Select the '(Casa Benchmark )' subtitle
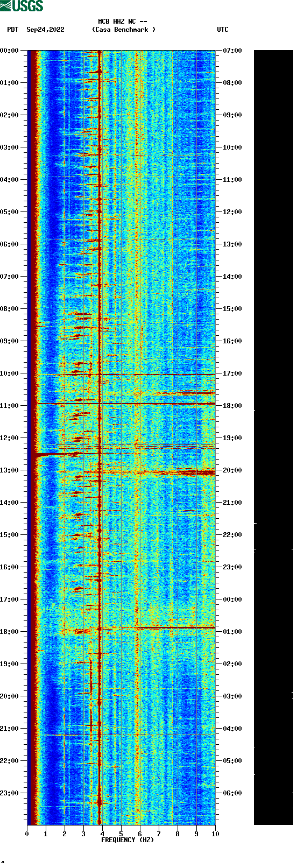This screenshot has width=297, height=868. click(x=124, y=30)
